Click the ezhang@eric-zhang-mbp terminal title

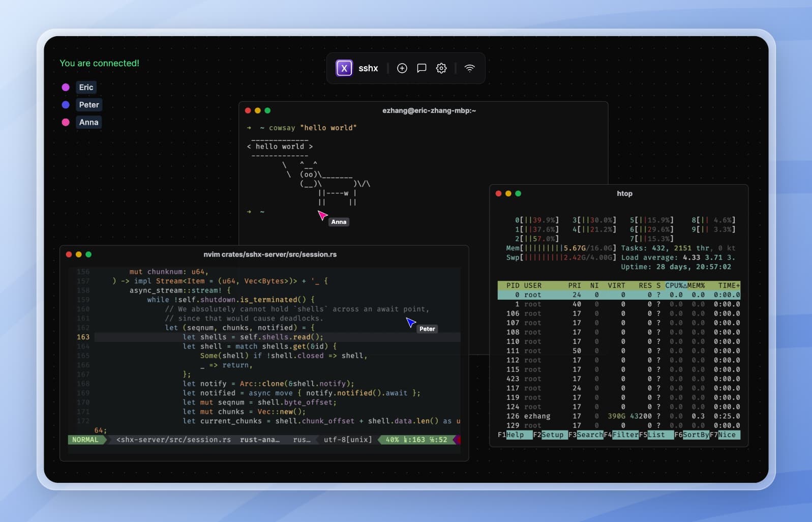(x=429, y=110)
